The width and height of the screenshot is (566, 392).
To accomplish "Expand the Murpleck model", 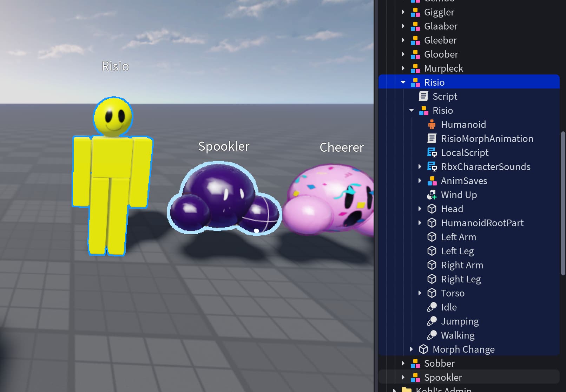I will click(x=403, y=68).
